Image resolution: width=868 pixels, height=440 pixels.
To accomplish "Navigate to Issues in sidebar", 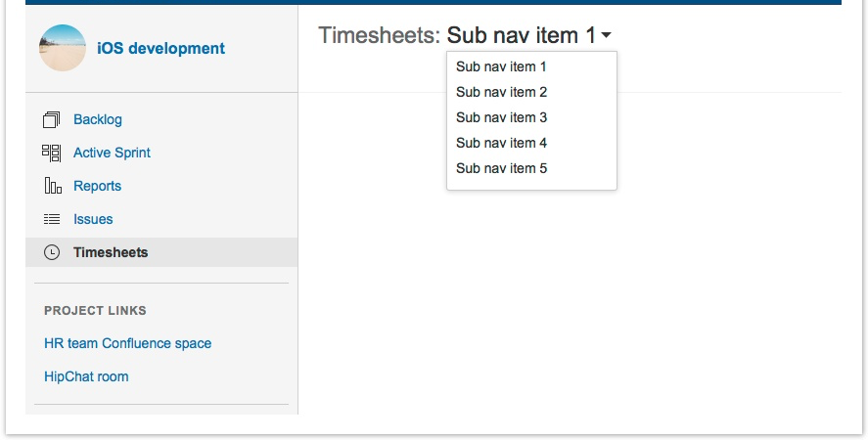I will (x=93, y=219).
